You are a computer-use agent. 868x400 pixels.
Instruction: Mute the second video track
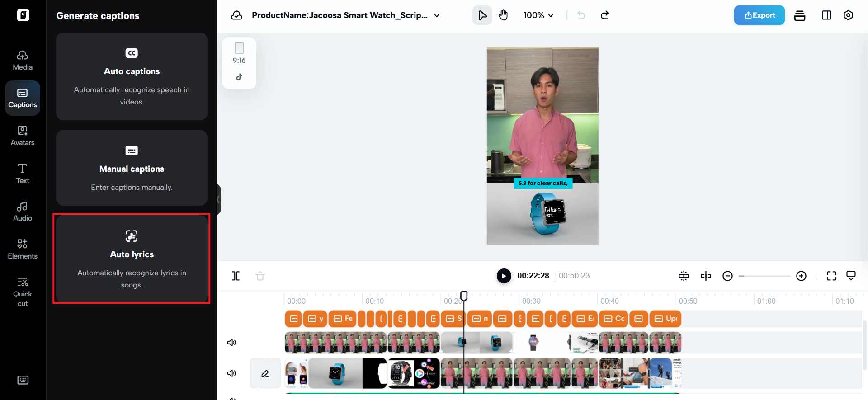point(231,373)
